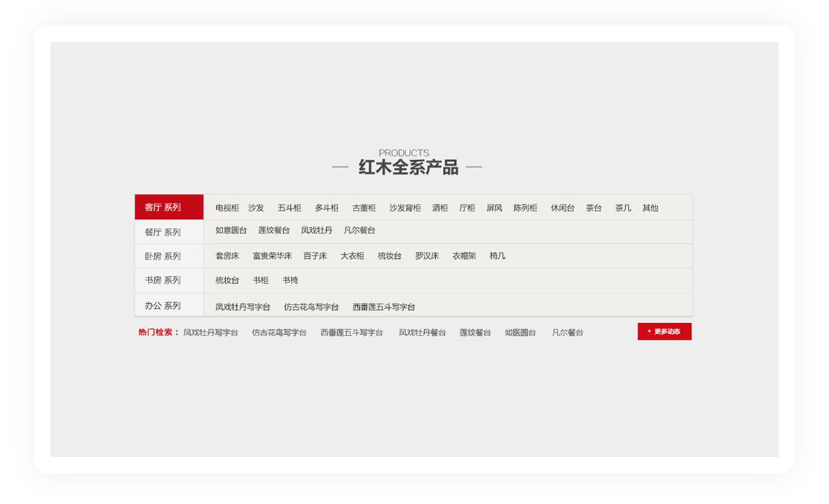This screenshot has width=829, height=504.
Task: Select the 书椅 link
Action: pyautogui.click(x=290, y=280)
